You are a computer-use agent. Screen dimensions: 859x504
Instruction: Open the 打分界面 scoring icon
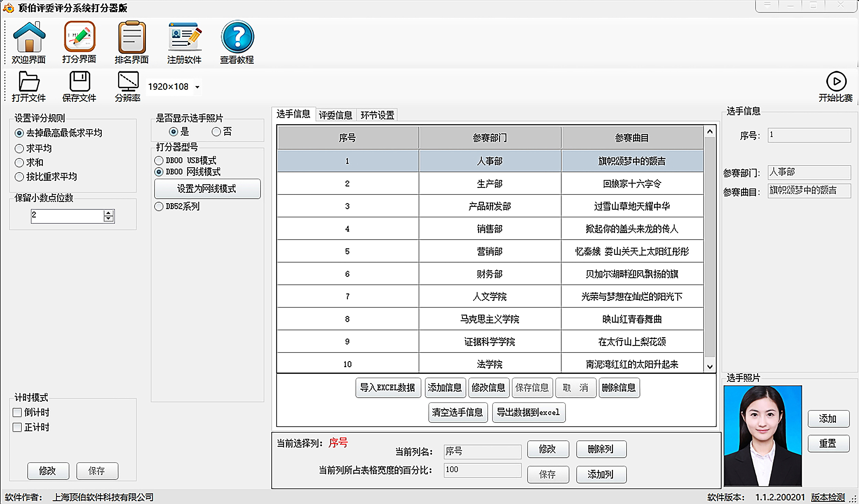[80, 37]
